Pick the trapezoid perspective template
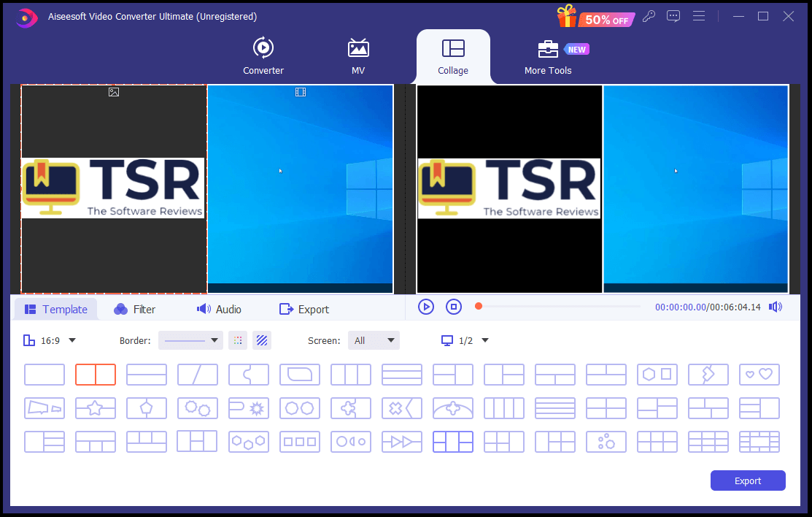 click(45, 408)
